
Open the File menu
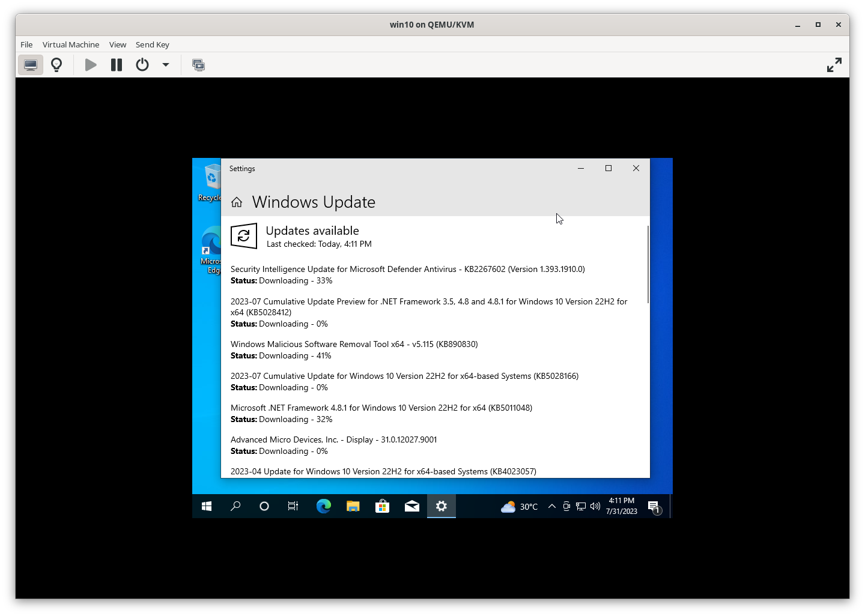(x=26, y=44)
